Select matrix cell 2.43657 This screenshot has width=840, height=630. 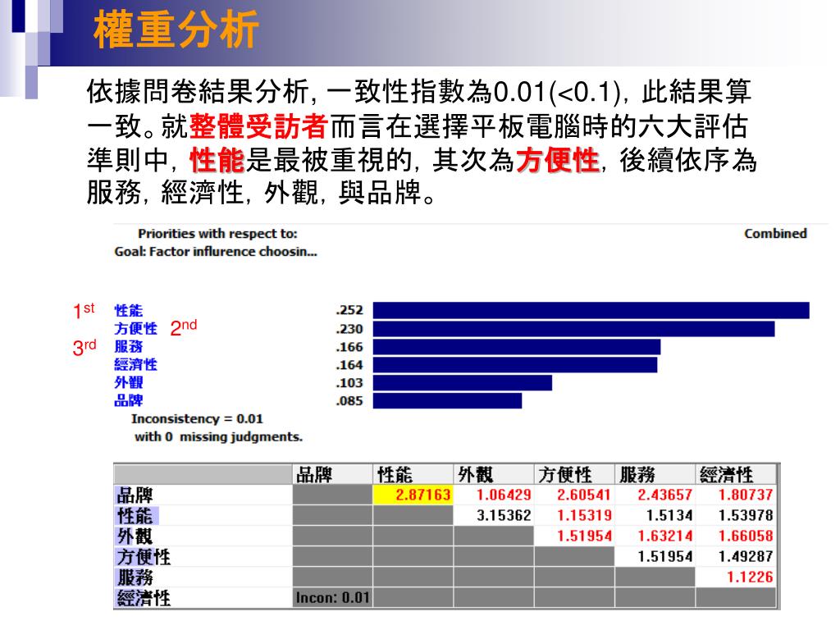655,495
